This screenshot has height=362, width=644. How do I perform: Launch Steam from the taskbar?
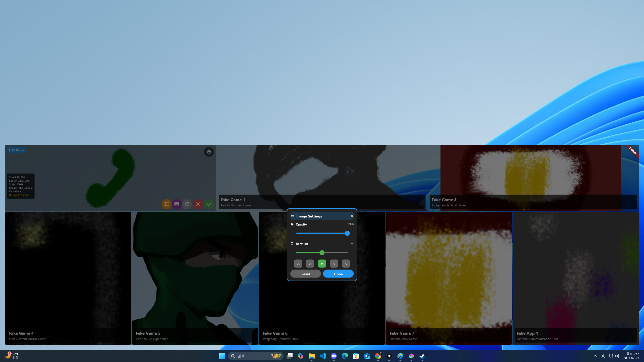point(422,356)
